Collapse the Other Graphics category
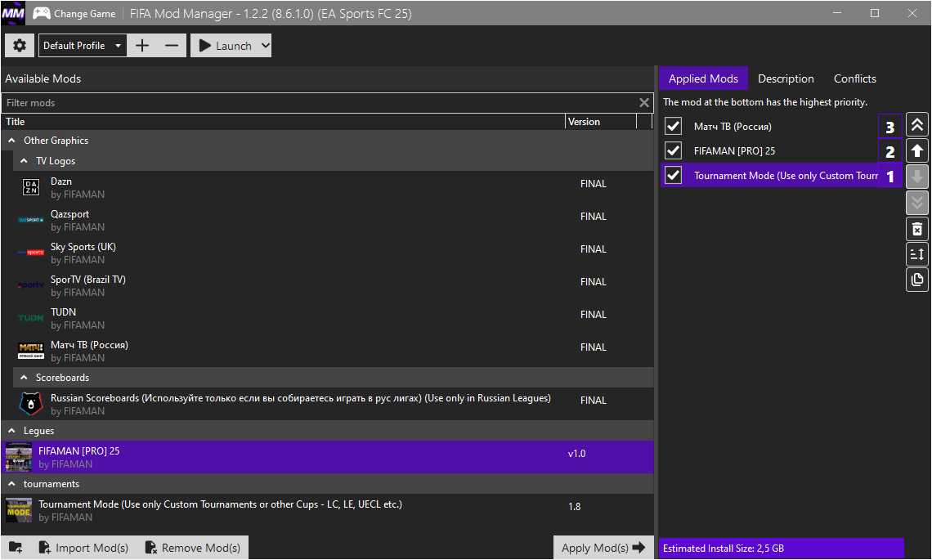 point(11,141)
